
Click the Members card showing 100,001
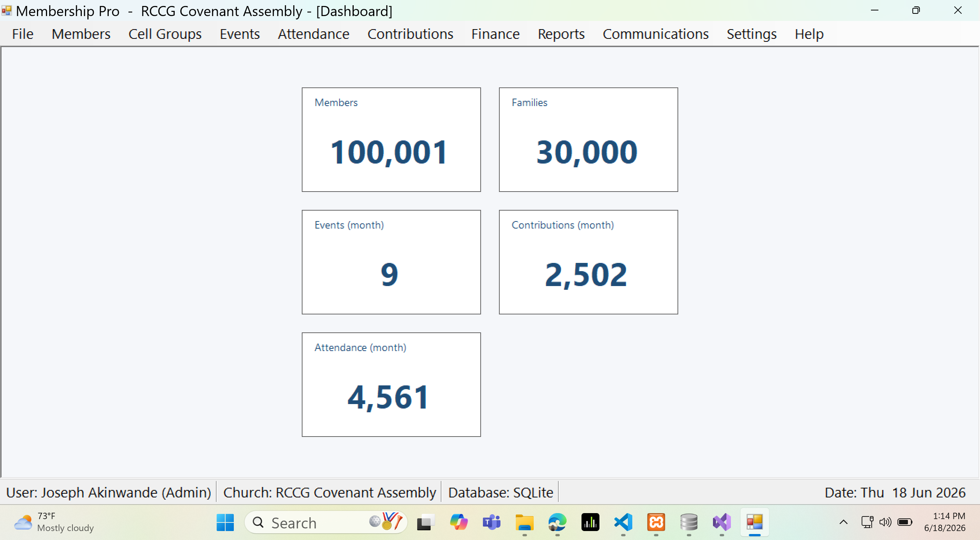(391, 140)
